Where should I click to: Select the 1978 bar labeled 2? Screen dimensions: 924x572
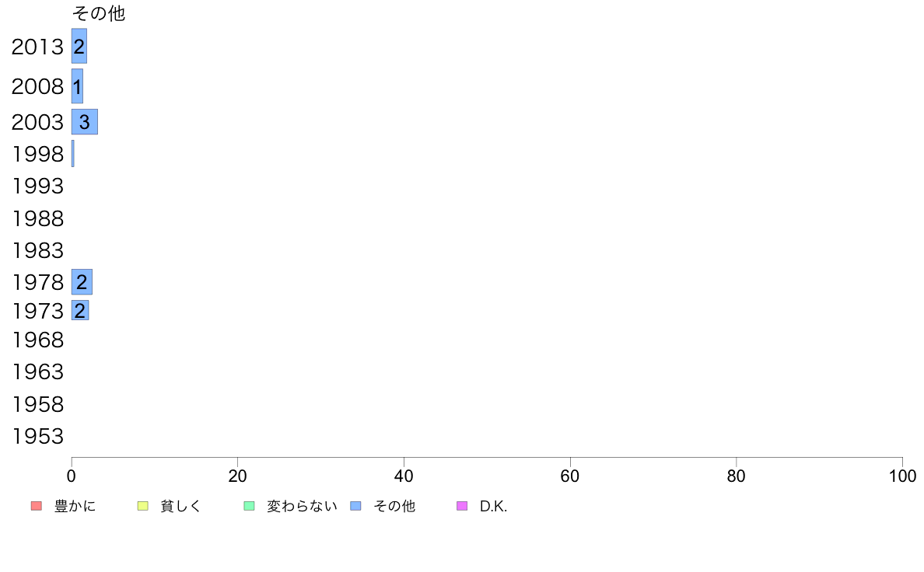tap(82, 281)
